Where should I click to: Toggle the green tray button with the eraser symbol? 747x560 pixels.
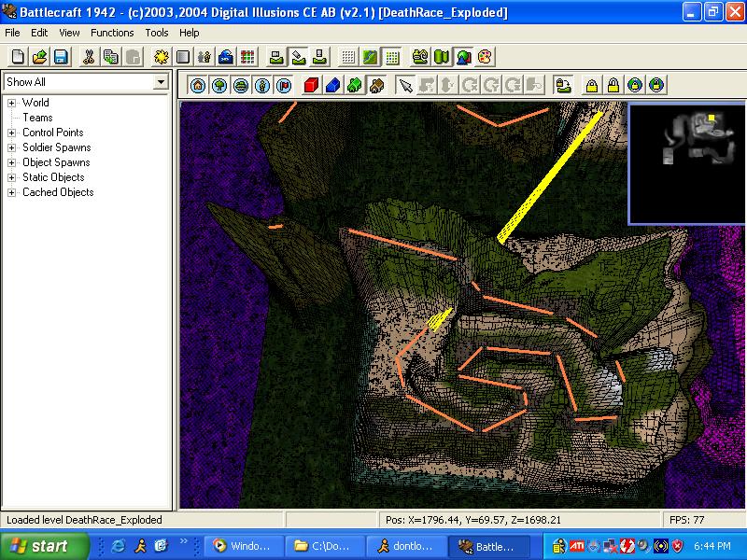298,57
